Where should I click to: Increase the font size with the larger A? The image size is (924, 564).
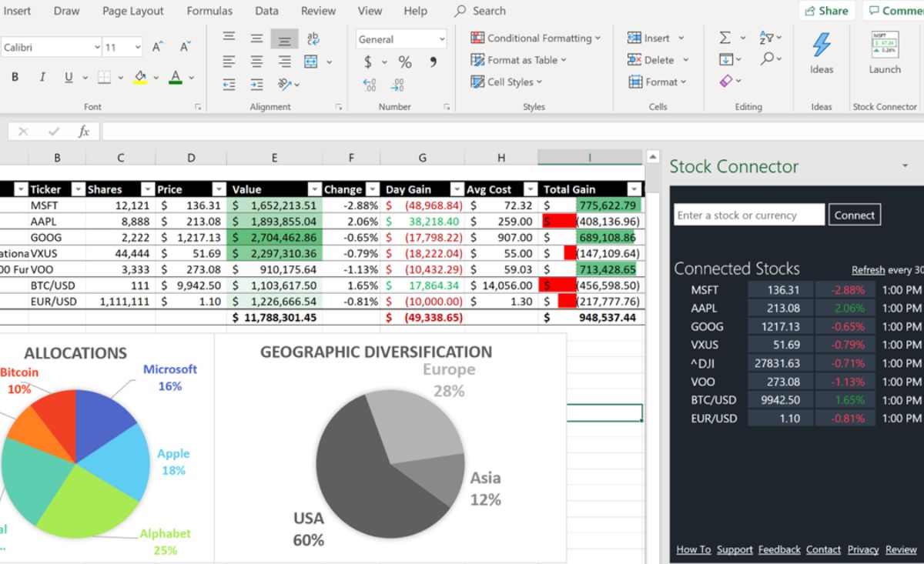pyautogui.click(x=158, y=47)
